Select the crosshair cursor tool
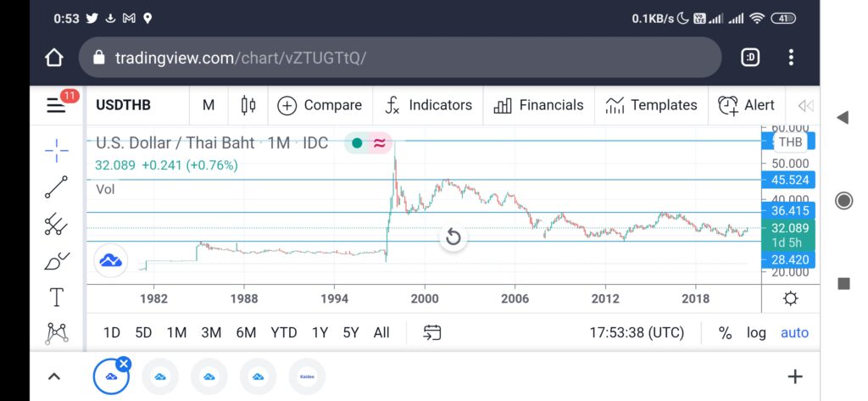The image size is (868, 401). click(56, 151)
